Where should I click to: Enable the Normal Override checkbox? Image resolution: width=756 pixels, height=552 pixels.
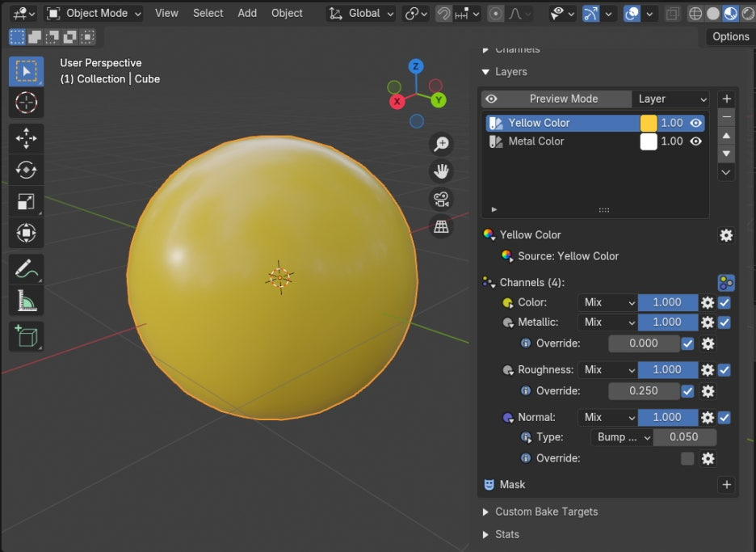coord(687,458)
